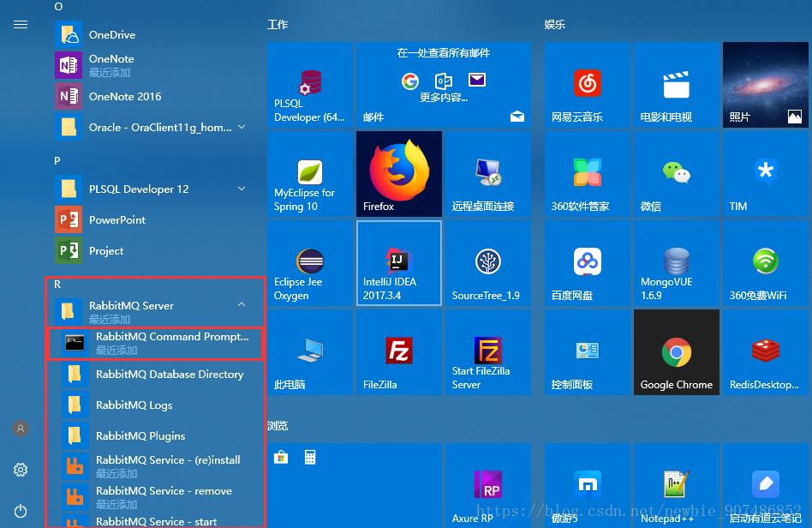Click the Google account icon in mail tile
812x528 pixels.
(410, 81)
